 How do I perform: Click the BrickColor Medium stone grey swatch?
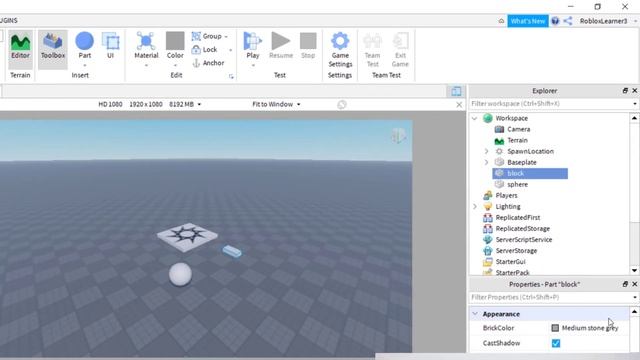click(555, 328)
